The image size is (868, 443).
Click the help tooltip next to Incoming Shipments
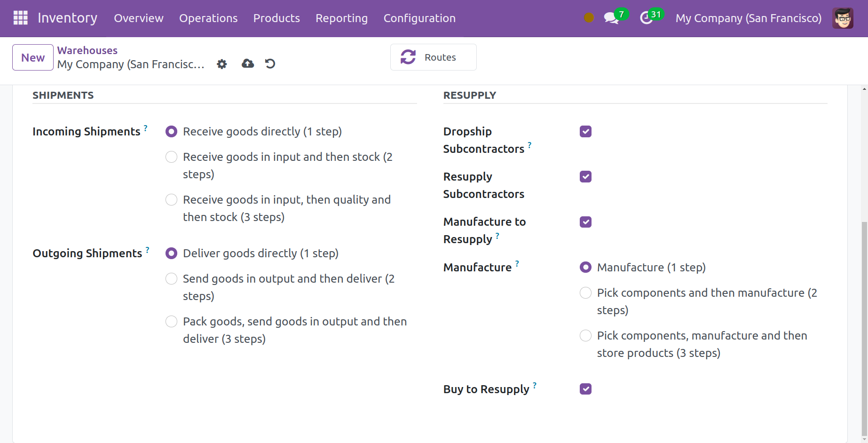coord(146,128)
